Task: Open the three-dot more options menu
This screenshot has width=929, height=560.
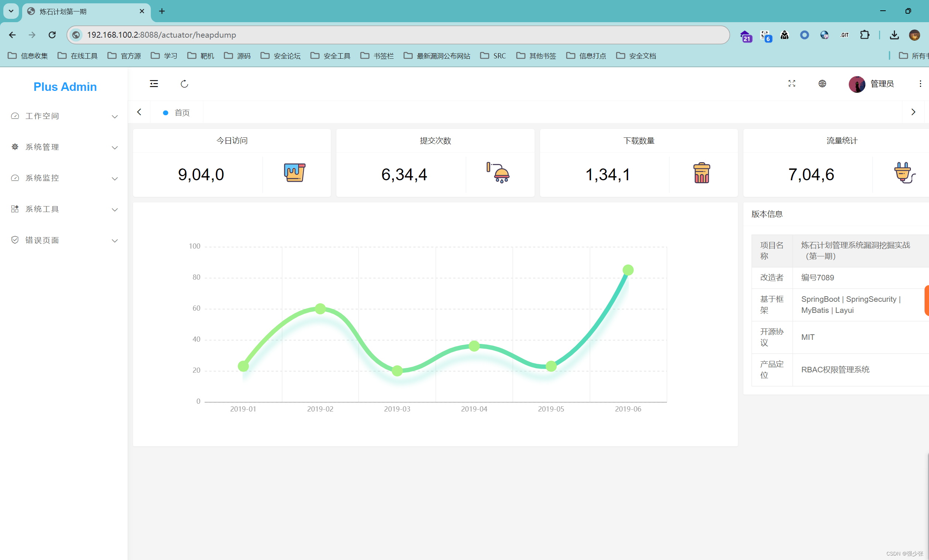Action: [x=920, y=83]
